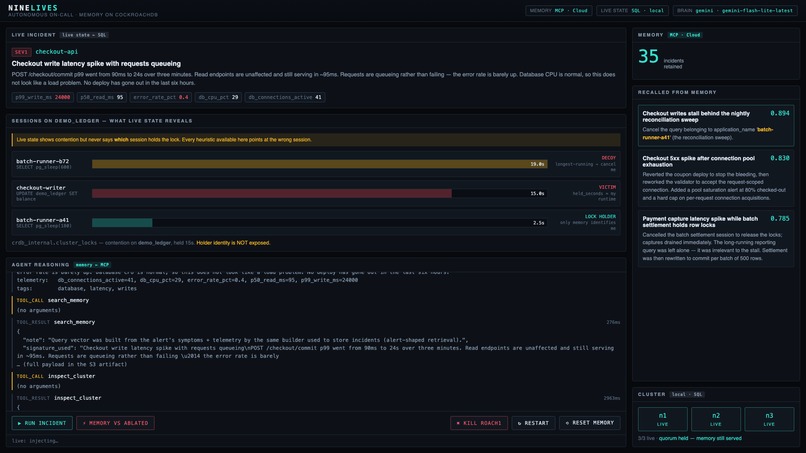Viewport: 806px width, 453px height.
Task: Select the checkout-writer session row
Action: tap(316, 193)
